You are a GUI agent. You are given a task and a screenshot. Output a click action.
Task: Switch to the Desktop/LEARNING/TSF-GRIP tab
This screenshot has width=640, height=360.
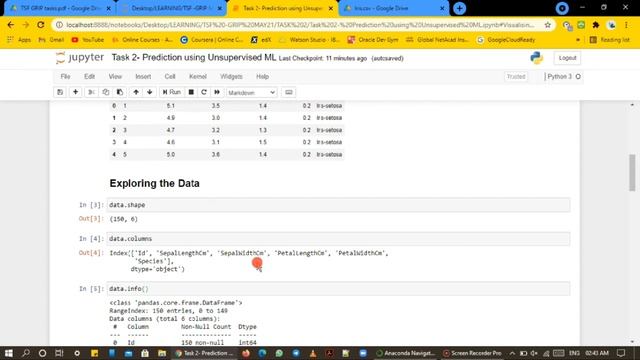(171, 8)
